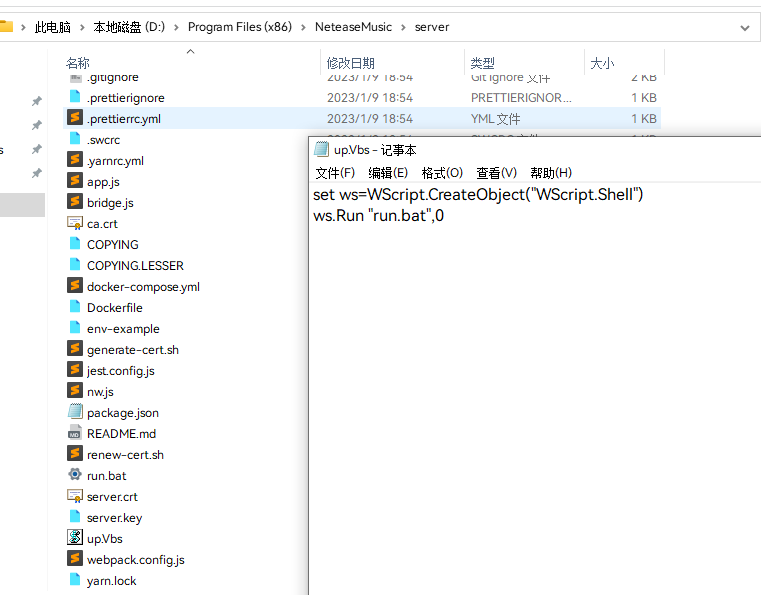Select the docker-compose.yml file
The width and height of the screenshot is (761, 595).
coord(143,287)
